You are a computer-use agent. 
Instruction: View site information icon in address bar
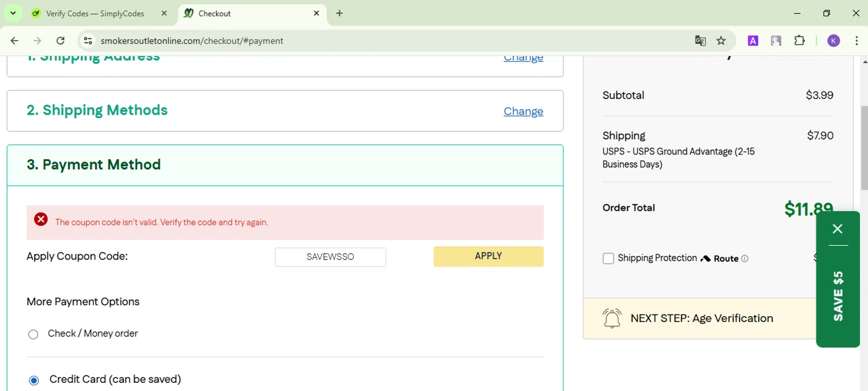[88, 41]
